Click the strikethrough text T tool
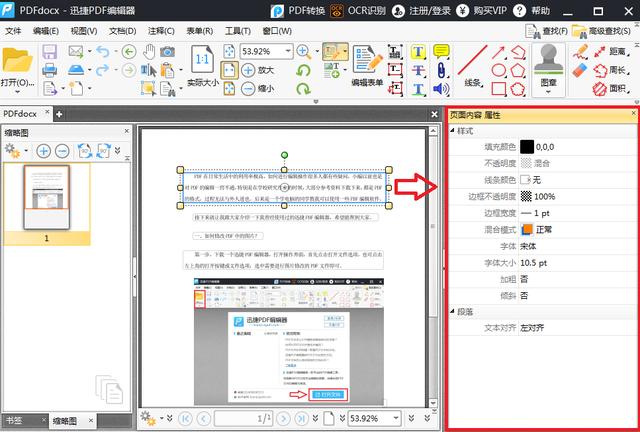Image resolution: width=640 pixels, height=432 pixels. click(x=418, y=70)
